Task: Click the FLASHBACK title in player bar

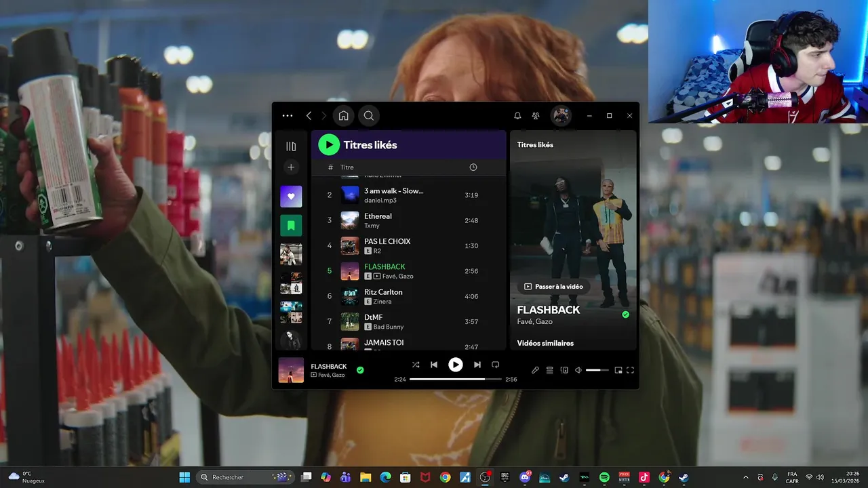Action: click(x=329, y=367)
